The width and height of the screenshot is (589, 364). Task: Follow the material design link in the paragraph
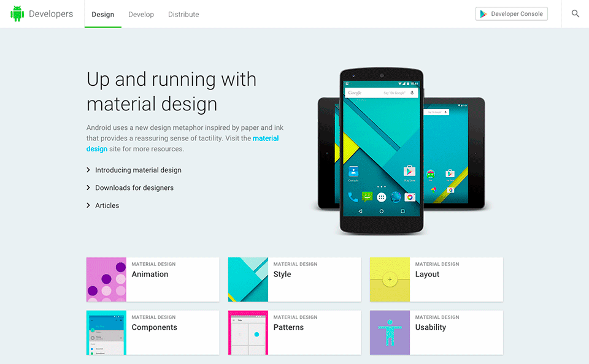coord(265,138)
